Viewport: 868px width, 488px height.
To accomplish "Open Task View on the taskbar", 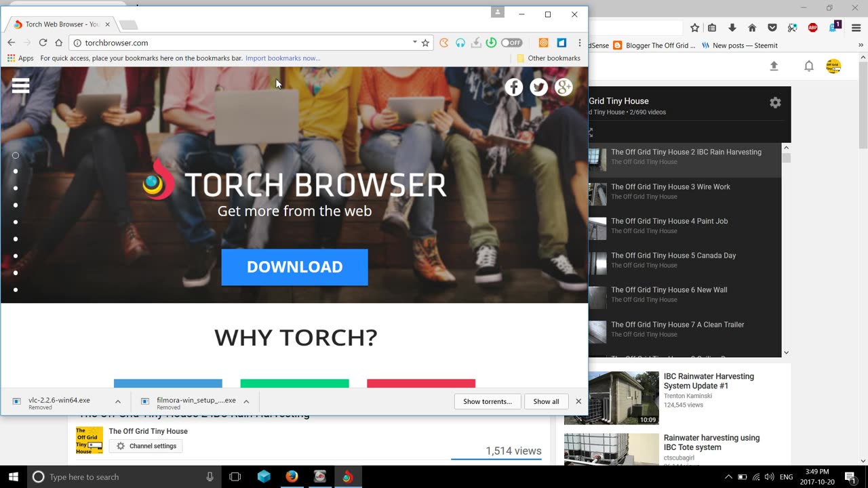I will click(235, 476).
